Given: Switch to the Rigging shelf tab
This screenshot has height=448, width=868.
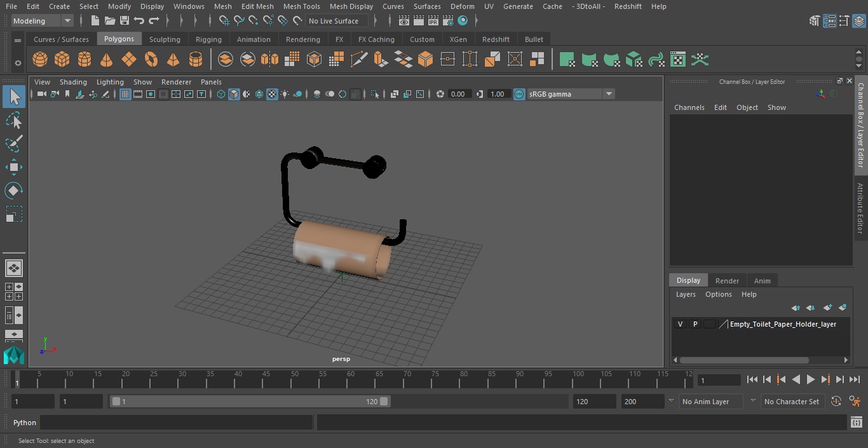Looking at the screenshot, I should pyautogui.click(x=208, y=39).
